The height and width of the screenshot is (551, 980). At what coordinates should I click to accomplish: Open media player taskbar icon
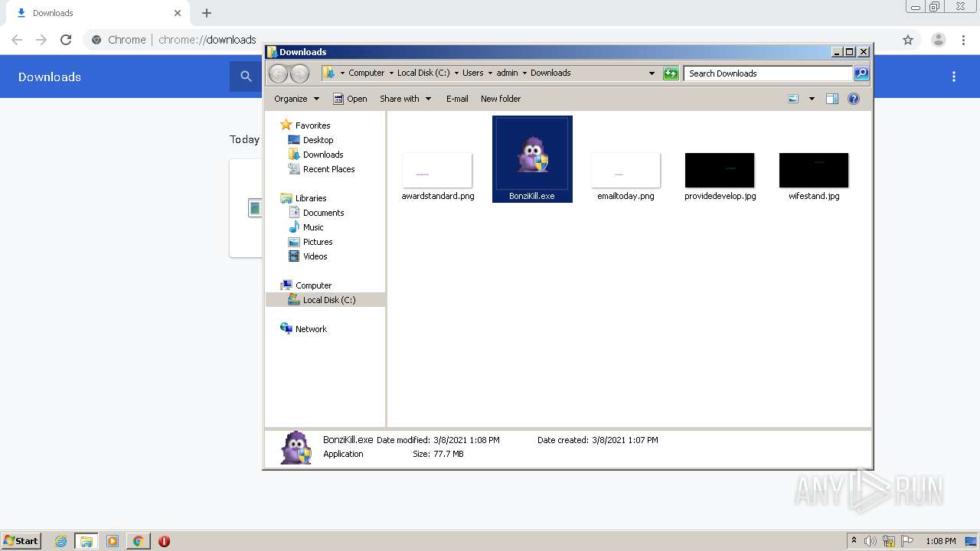[113, 541]
